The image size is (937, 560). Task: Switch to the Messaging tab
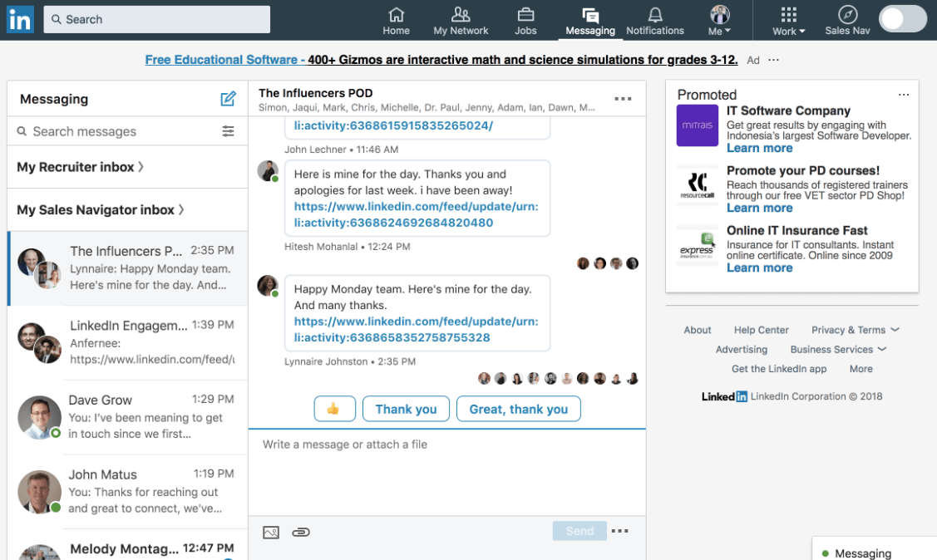click(590, 21)
